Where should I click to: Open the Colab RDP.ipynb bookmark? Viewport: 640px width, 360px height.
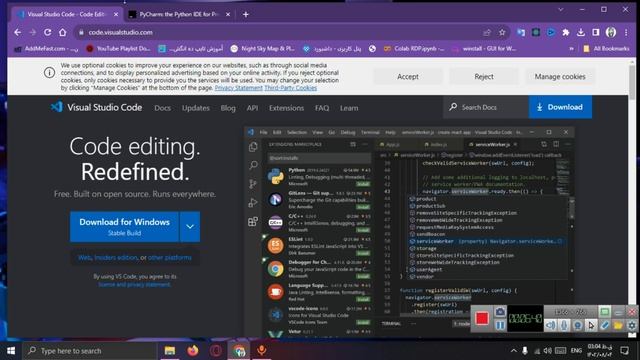tap(414, 49)
